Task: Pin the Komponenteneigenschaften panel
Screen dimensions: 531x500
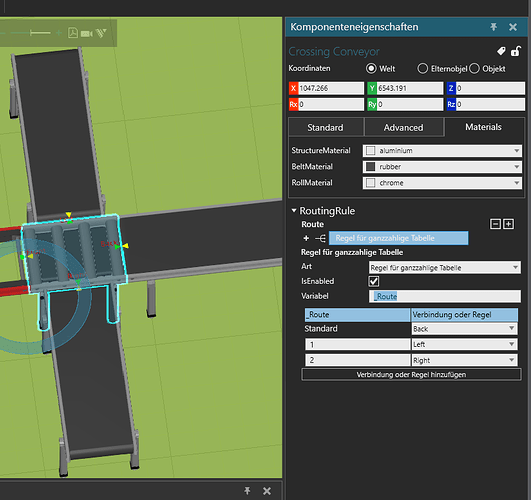Action: (494, 27)
